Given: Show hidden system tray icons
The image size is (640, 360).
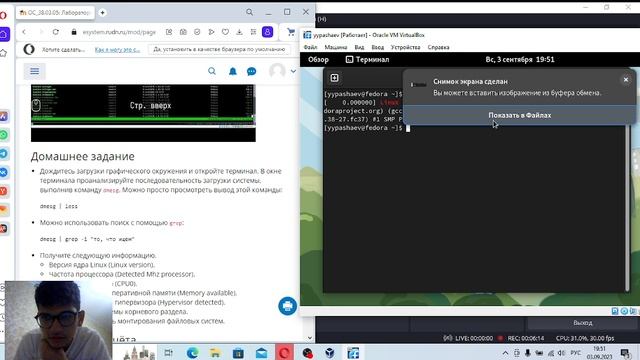Looking at the screenshot, I should point(505,353).
